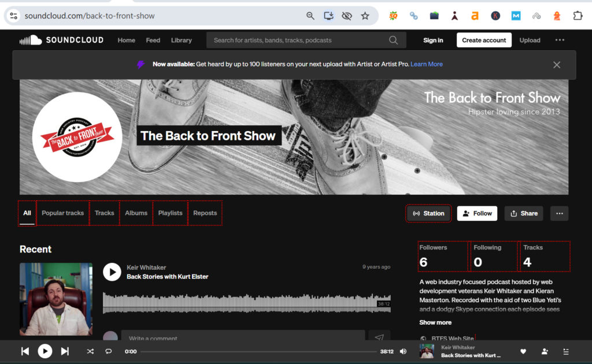Open the browser extensions puzzle icon

pos(578,16)
